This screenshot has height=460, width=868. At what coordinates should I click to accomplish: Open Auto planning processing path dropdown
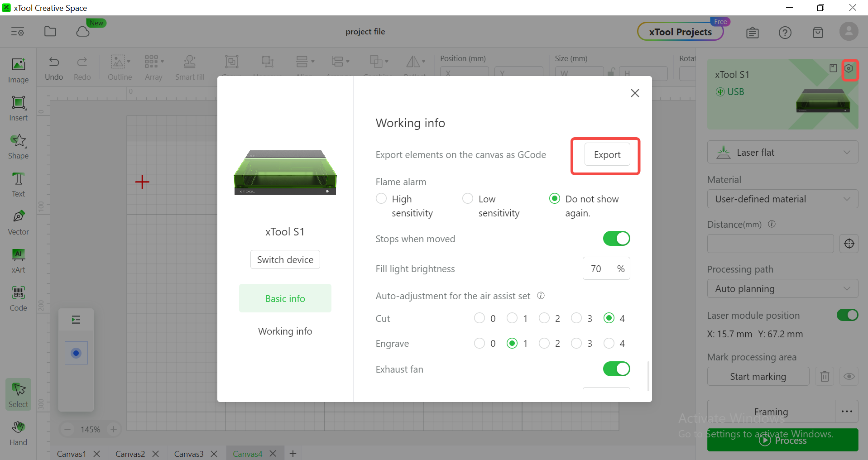click(x=782, y=288)
